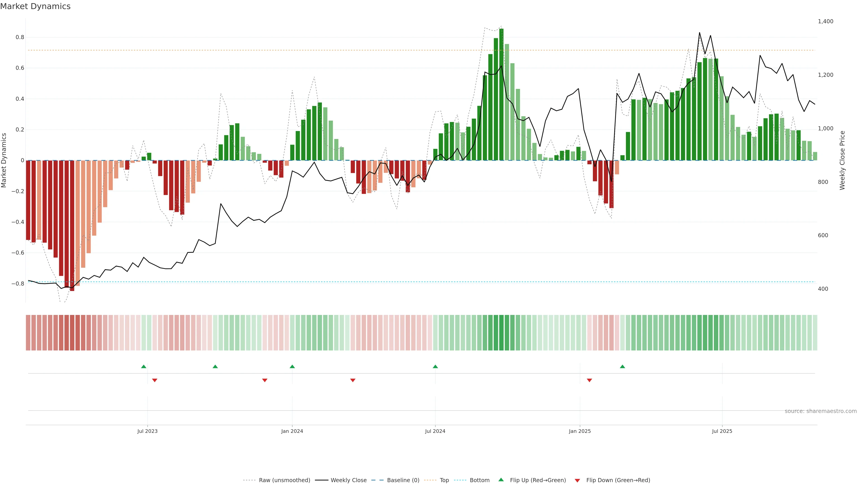Click the red flip-down marker near Jan 2025
868x488 pixels.
pyautogui.click(x=589, y=380)
